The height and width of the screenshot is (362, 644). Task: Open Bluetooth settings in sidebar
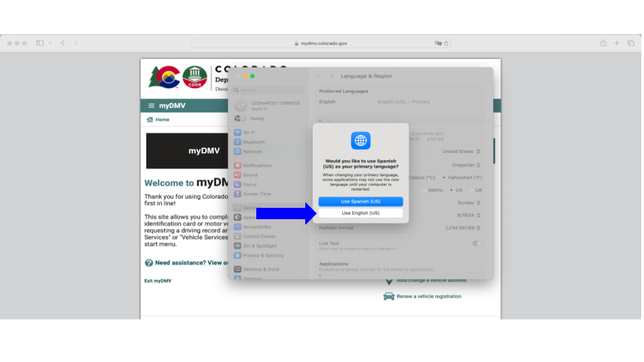coord(250,142)
